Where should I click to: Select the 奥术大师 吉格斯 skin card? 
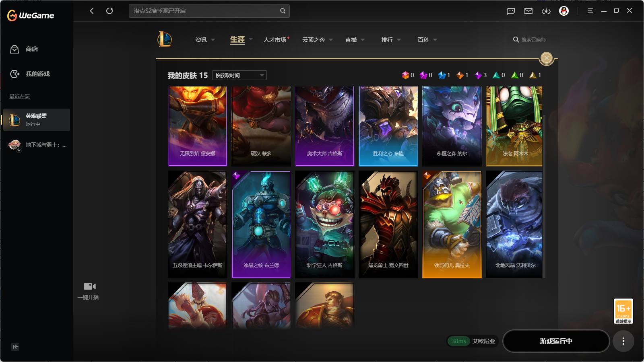325,126
